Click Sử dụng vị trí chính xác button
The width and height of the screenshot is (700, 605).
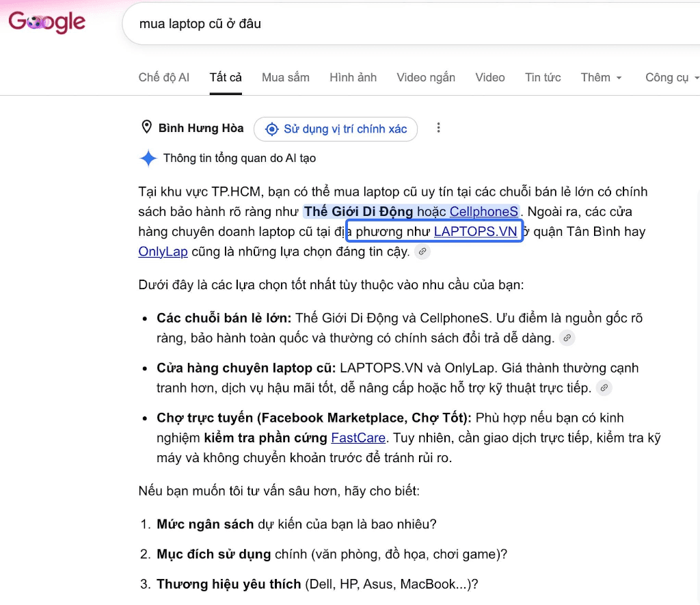[x=336, y=129]
